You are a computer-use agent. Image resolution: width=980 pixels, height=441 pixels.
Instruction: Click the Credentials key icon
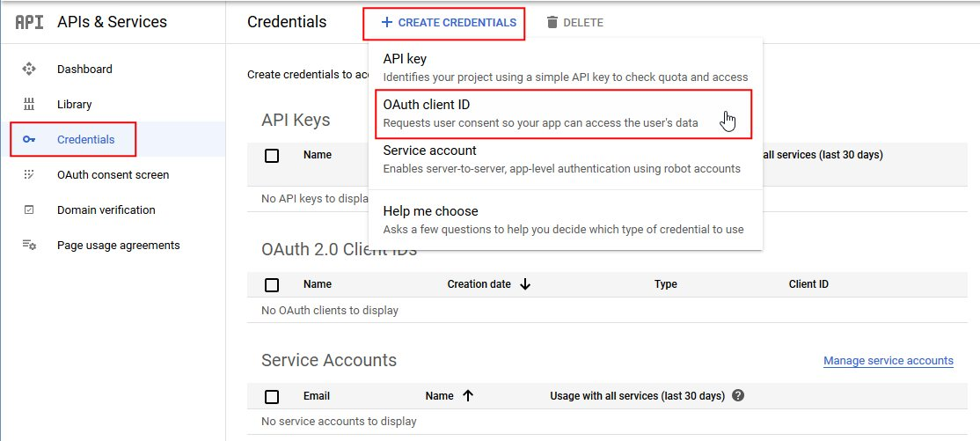tap(29, 139)
